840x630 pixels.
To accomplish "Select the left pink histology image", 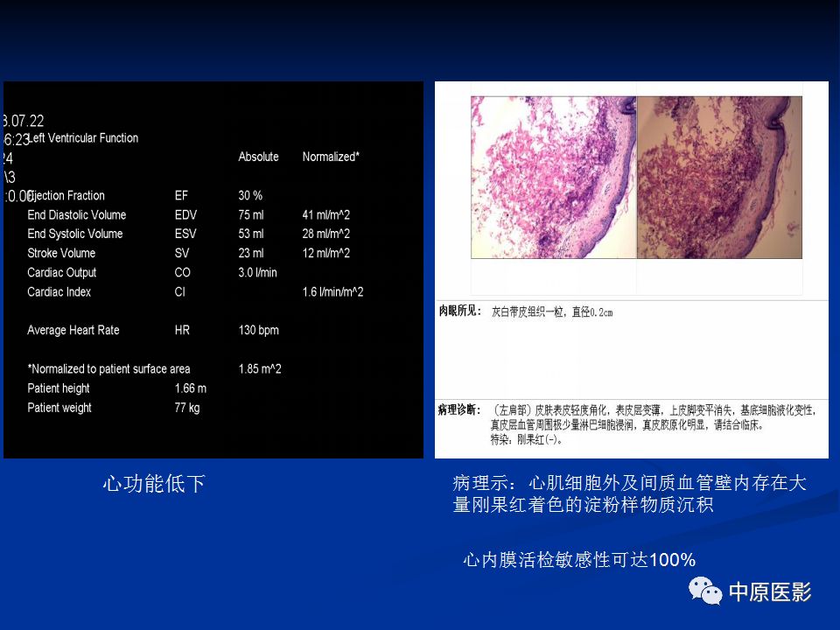I will (553, 178).
